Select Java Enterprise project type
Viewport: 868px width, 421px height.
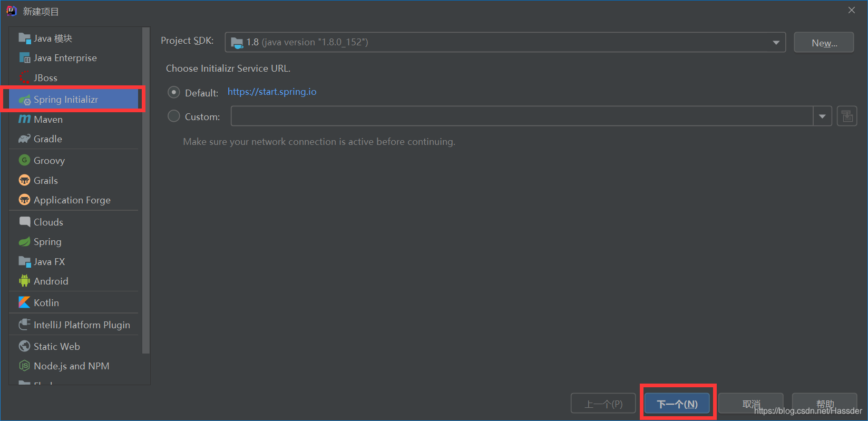coord(74,58)
